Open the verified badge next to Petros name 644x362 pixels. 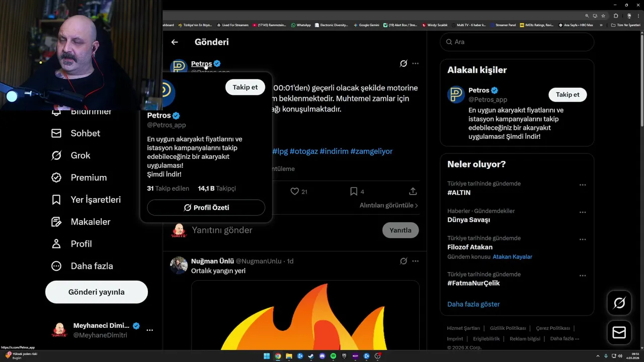click(x=217, y=64)
